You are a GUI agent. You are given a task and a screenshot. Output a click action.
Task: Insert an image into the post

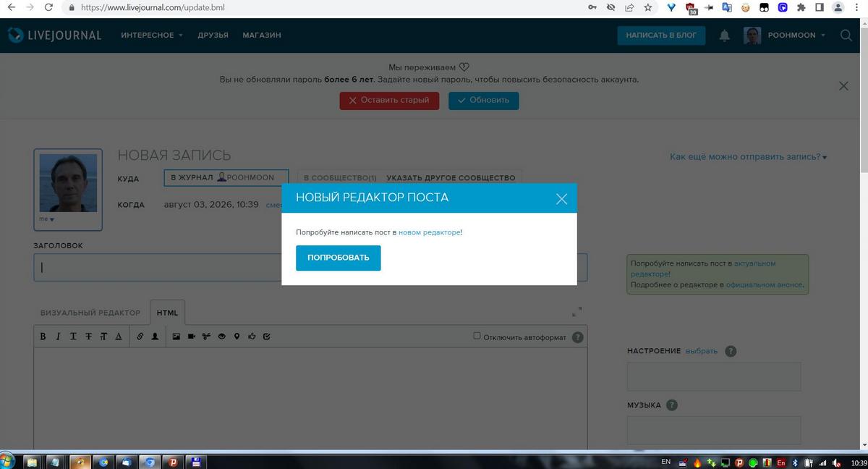point(176,337)
